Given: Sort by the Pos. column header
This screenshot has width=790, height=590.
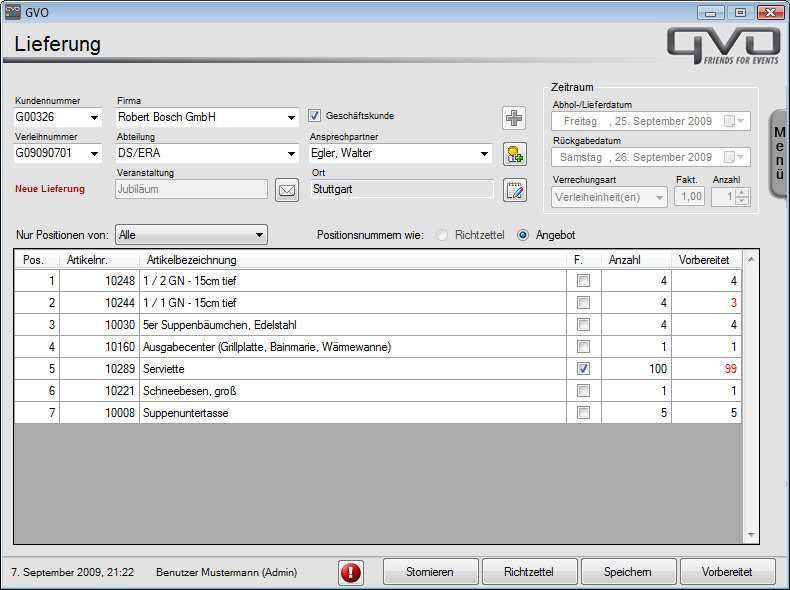Looking at the screenshot, I should 37,259.
